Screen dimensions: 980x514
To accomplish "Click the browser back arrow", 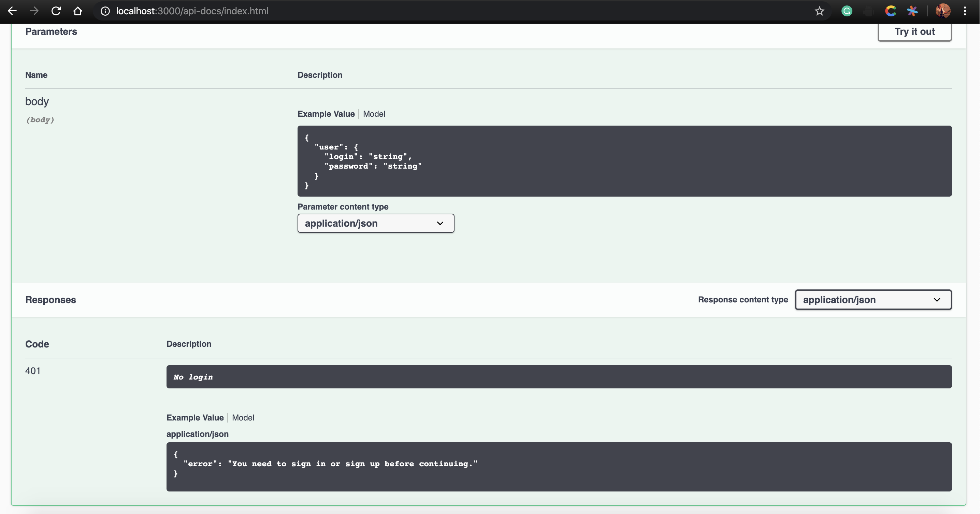I will (12, 11).
